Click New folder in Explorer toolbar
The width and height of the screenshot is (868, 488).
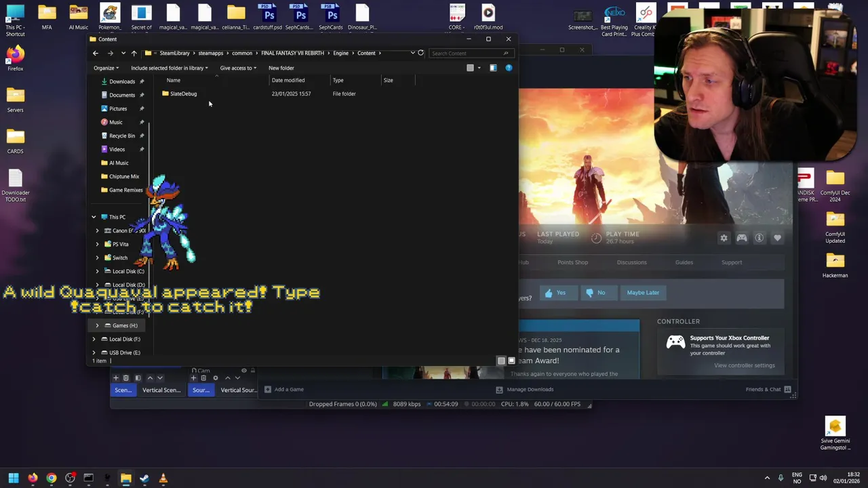click(x=281, y=68)
